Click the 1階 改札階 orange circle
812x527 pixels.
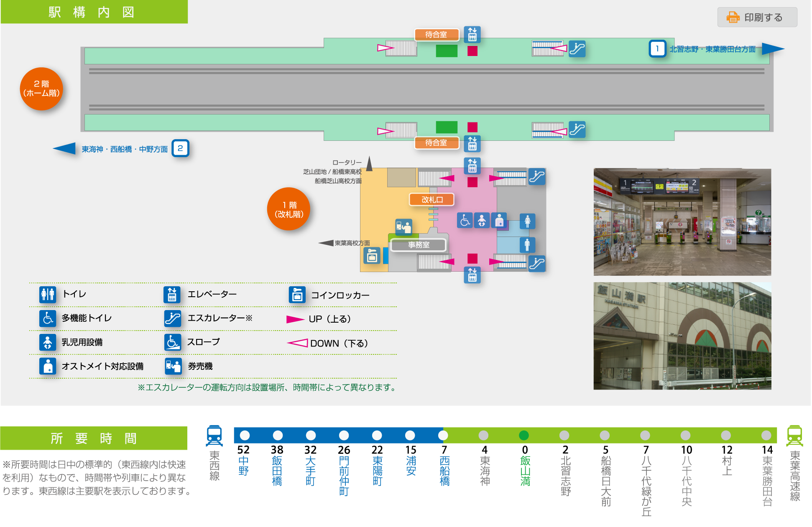click(289, 209)
